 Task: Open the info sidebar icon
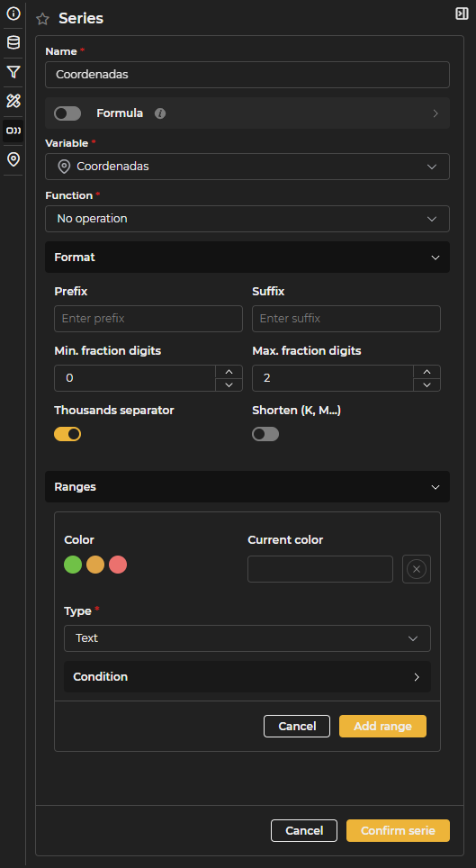13,14
